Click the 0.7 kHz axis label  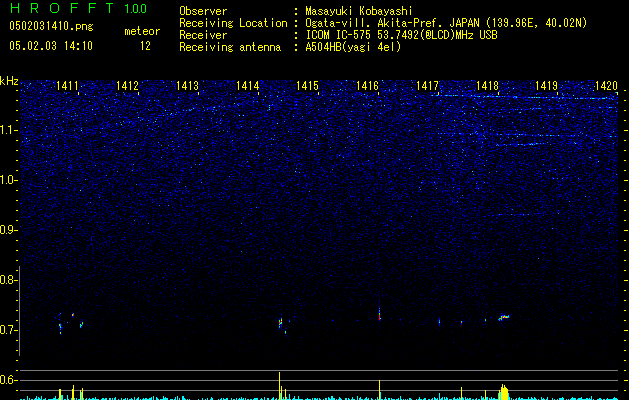click(8, 330)
